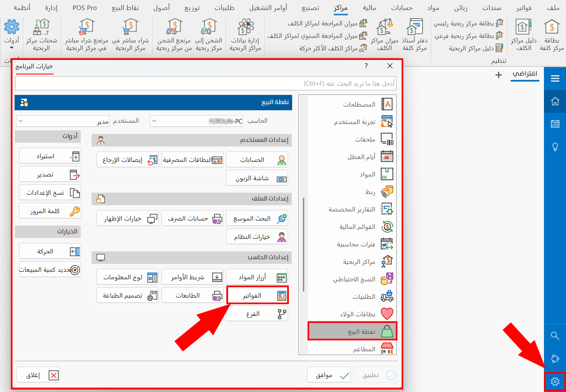Click the موافق button to confirm
The height and width of the screenshot is (392, 566).
click(329, 375)
